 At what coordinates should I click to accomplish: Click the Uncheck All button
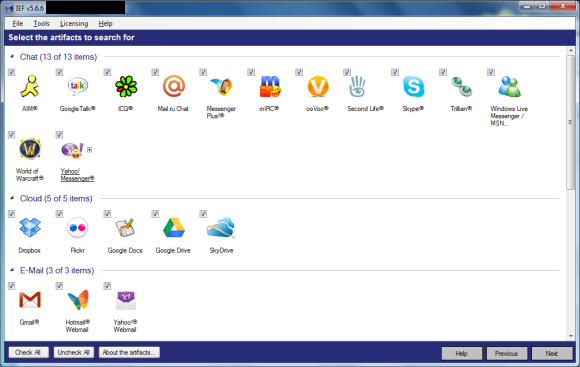74,352
